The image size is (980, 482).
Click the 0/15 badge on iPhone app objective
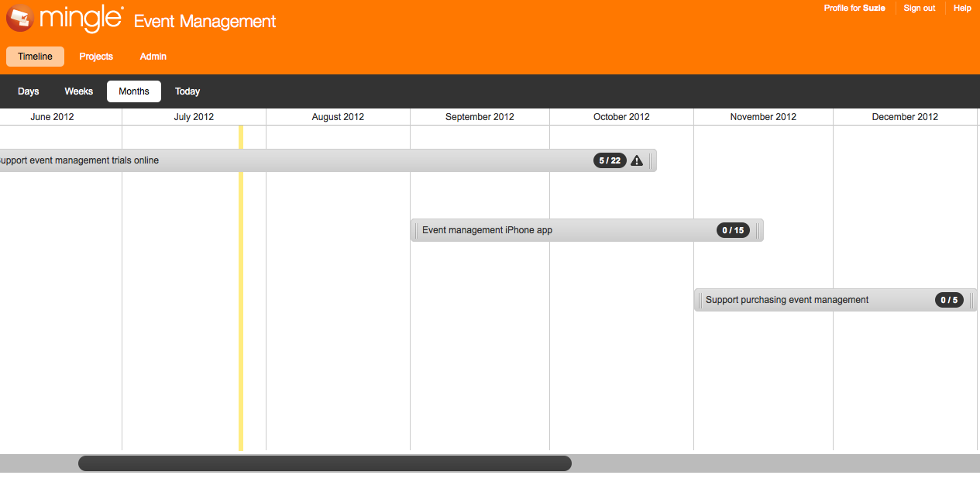click(x=733, y=230)
